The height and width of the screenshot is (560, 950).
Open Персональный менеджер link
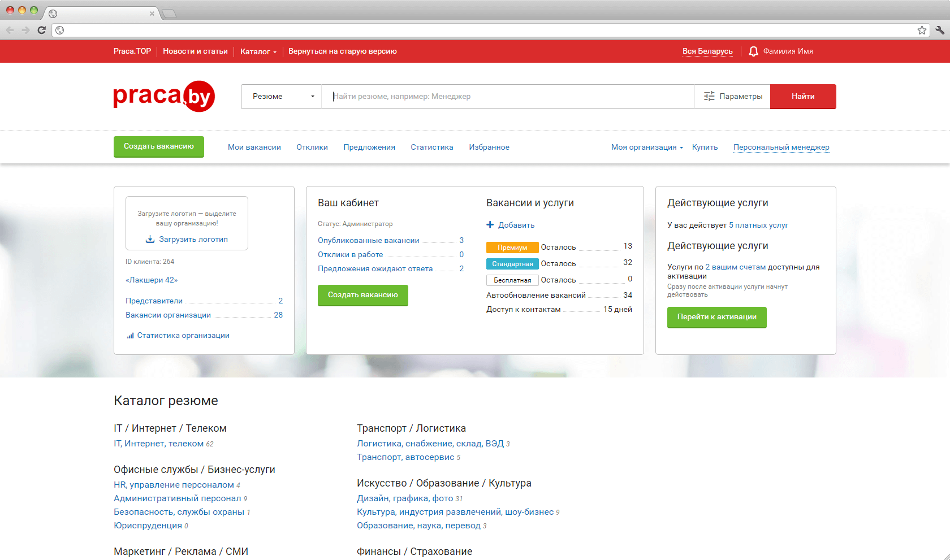[781, 147]
